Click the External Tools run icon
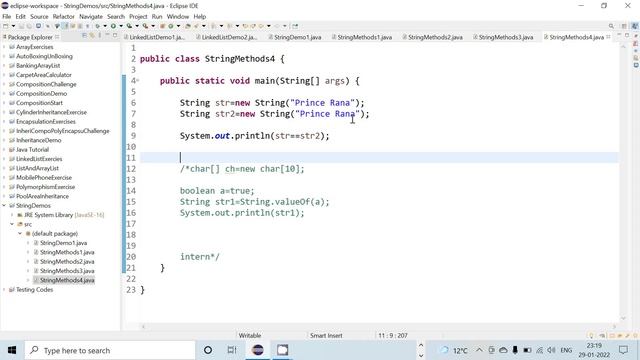Viewport: 640px width, 360px height. pyautogui.click(x=145, y=26)
